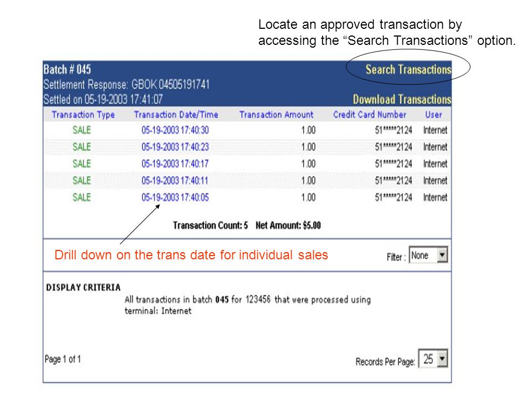The height and width of the screenshot is (399, 532).
Task: Sort by Transaction Amount column header
Action: point(276,115)
